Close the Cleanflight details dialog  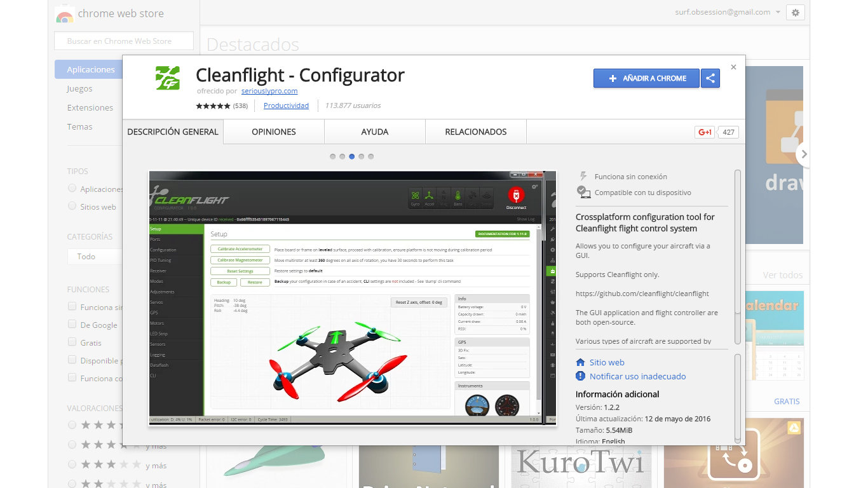(733, 67)
